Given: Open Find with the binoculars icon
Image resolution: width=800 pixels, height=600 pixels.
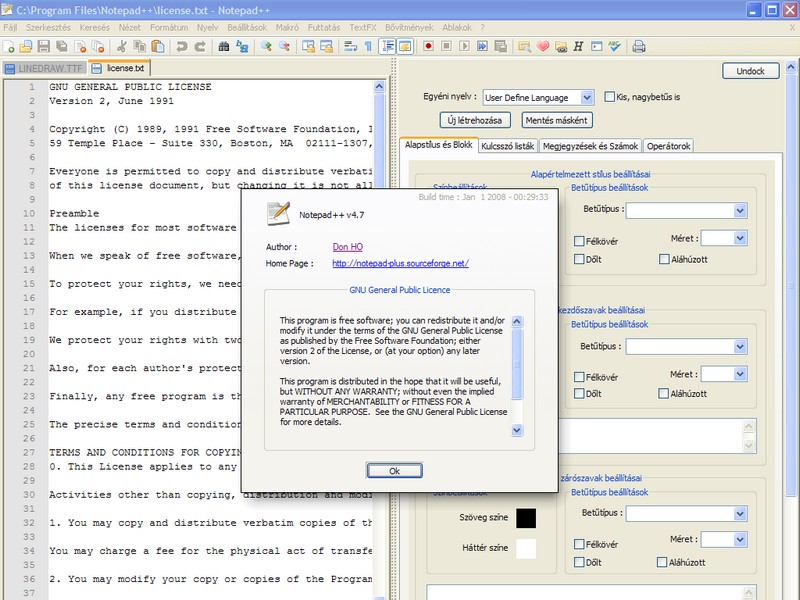Looking at the screenshot, I should pos(223,47).
